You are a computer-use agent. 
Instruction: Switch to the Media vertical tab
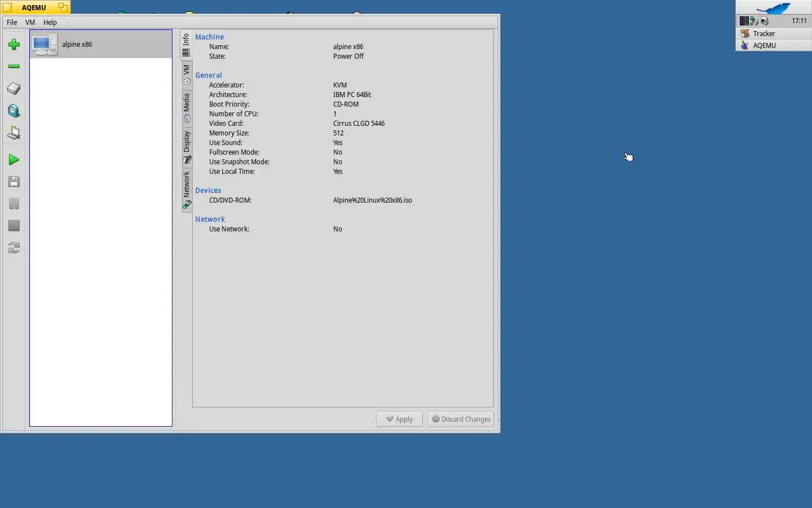pos(186,108)
